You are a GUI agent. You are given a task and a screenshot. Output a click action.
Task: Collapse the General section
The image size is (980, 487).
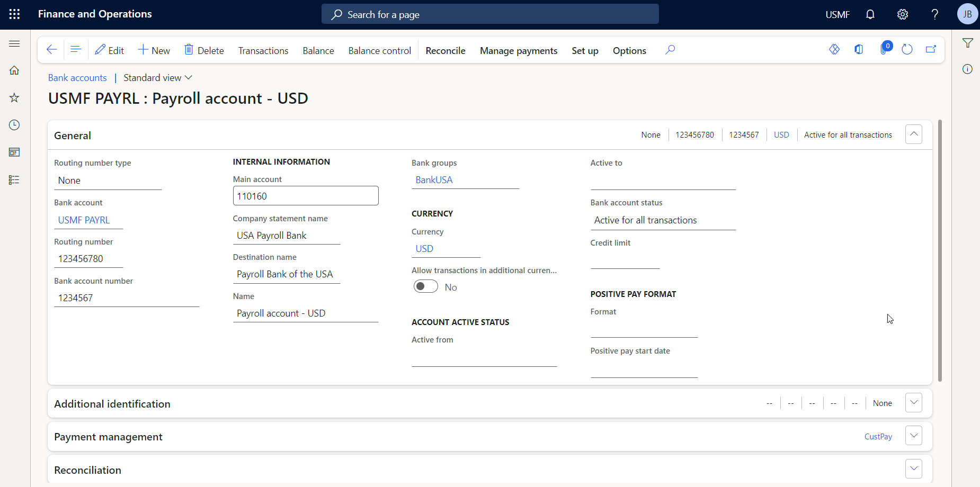tap(913, 134)
